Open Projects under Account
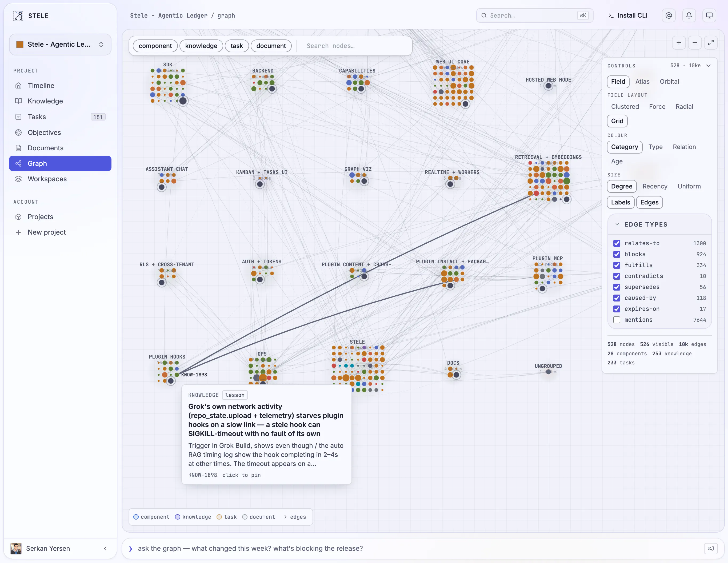Screen dimensions: 728x563 tap(60, 217)
